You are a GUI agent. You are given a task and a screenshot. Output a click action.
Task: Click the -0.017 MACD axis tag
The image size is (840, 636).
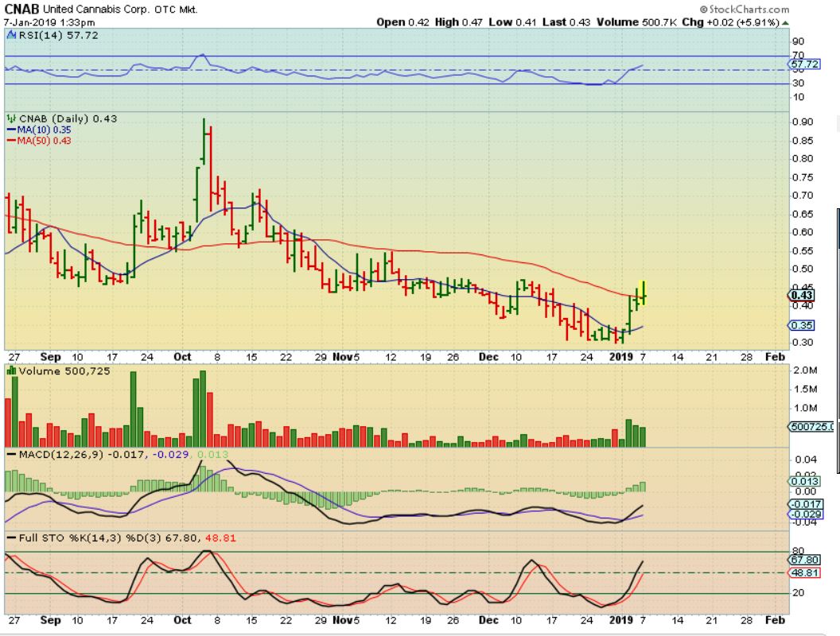pos(806,504)
